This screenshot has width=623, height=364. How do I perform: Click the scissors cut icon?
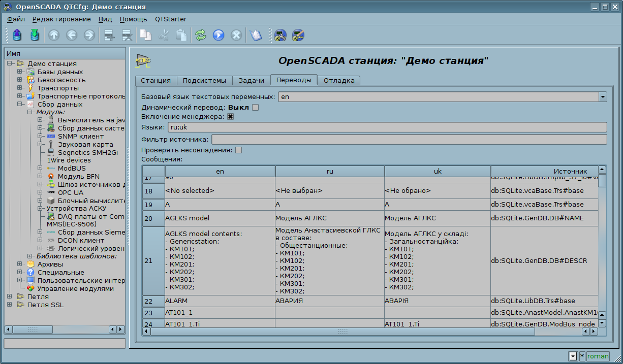coord(164,35)
